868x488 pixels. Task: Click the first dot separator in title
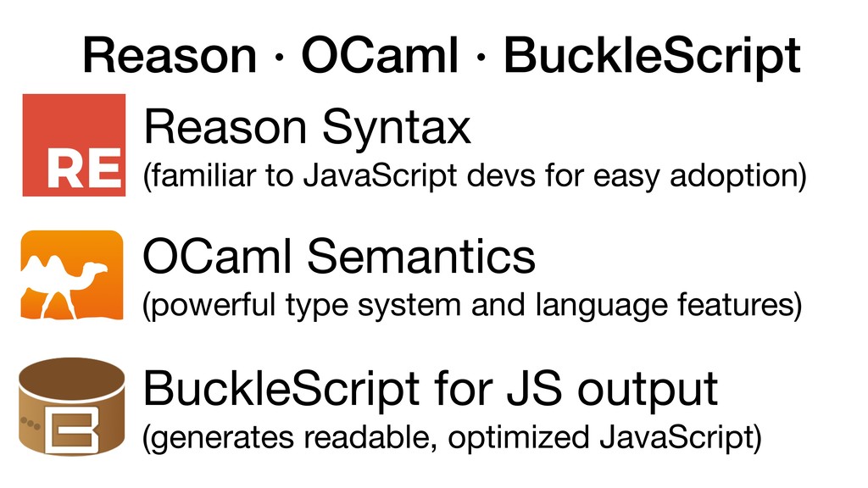tap(279, 57)
